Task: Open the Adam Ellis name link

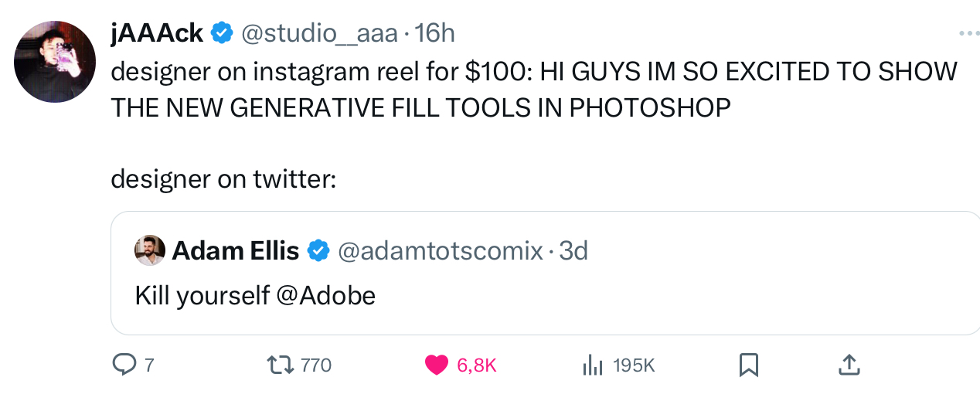Action: click(235, 250)
